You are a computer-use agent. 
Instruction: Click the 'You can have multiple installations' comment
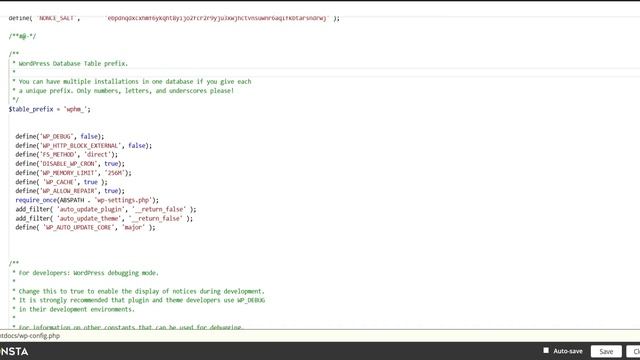pos(131,81)
